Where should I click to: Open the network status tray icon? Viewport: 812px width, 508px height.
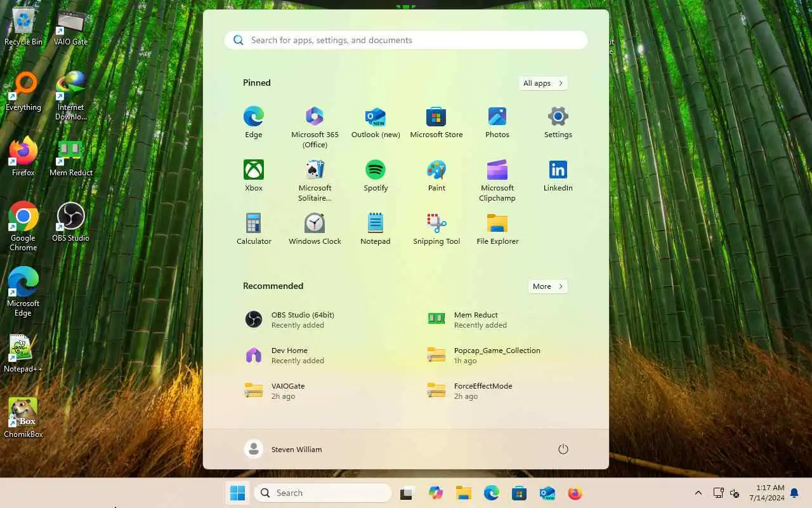pos(718,493)
